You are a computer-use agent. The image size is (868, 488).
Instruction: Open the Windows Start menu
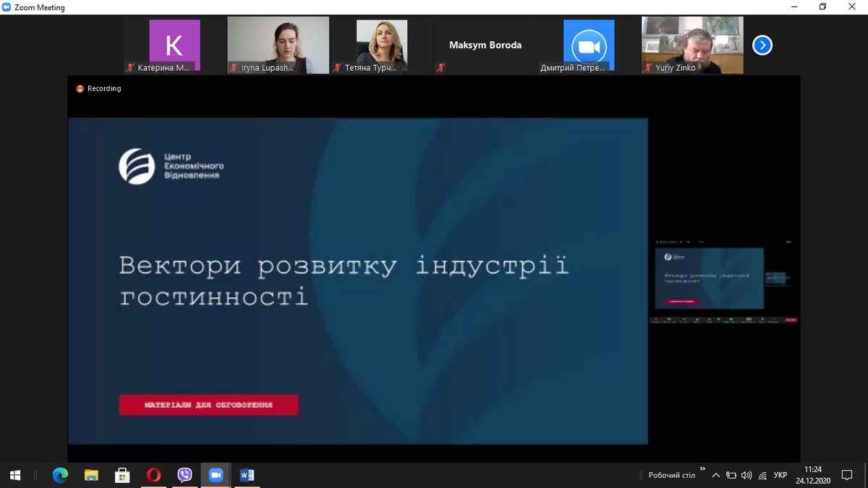(x=15, y=475)
